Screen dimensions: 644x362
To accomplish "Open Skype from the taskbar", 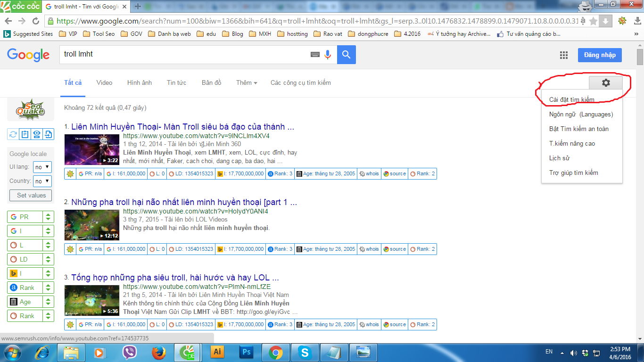I will [305, 352].
